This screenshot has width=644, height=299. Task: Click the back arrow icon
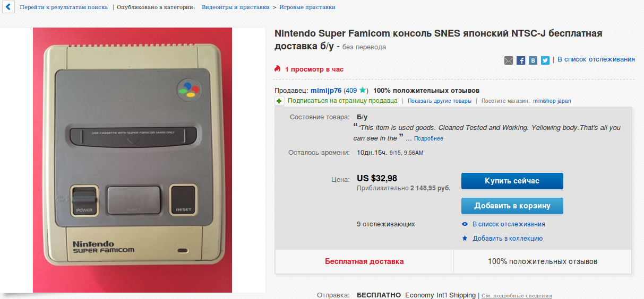(7, 7)
